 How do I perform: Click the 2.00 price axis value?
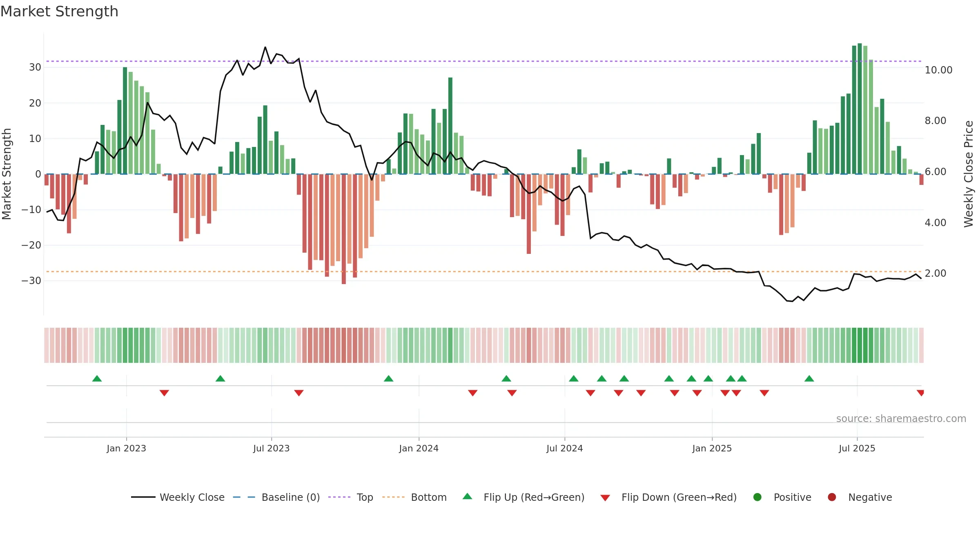pyautogui.click(x=935, y=273)
